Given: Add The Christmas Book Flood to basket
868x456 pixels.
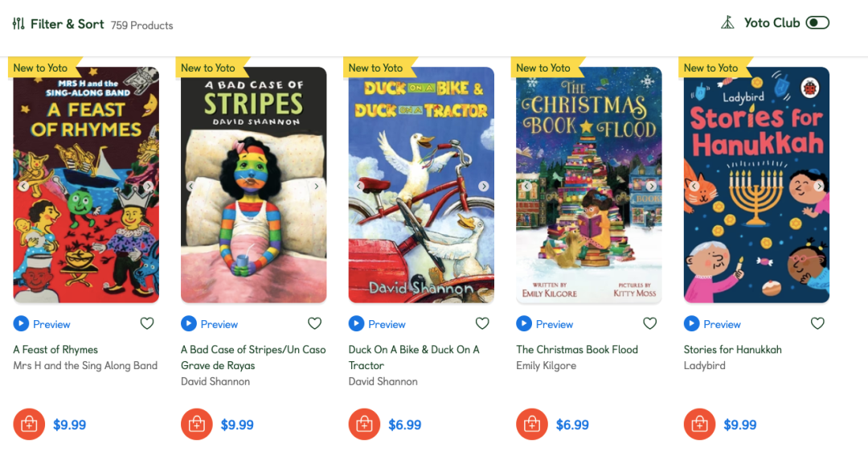Looking at the screenshot, I should (532, 425).
